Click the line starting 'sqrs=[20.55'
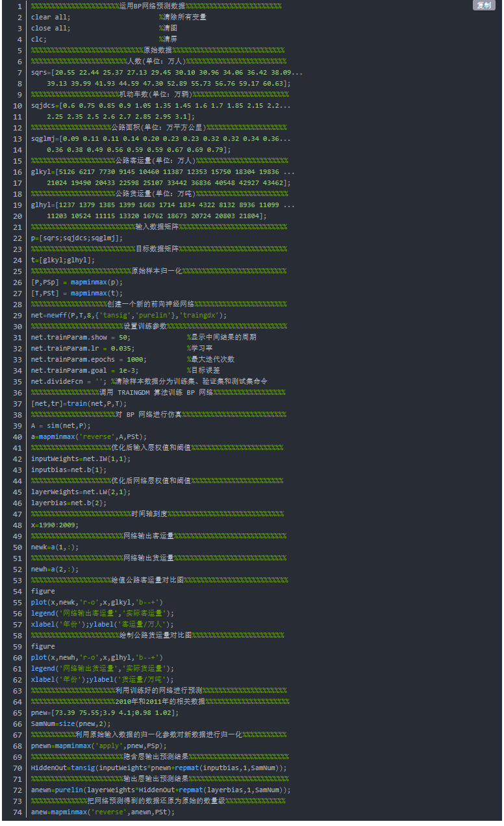 pyautogui.click(x=167, y=72)
